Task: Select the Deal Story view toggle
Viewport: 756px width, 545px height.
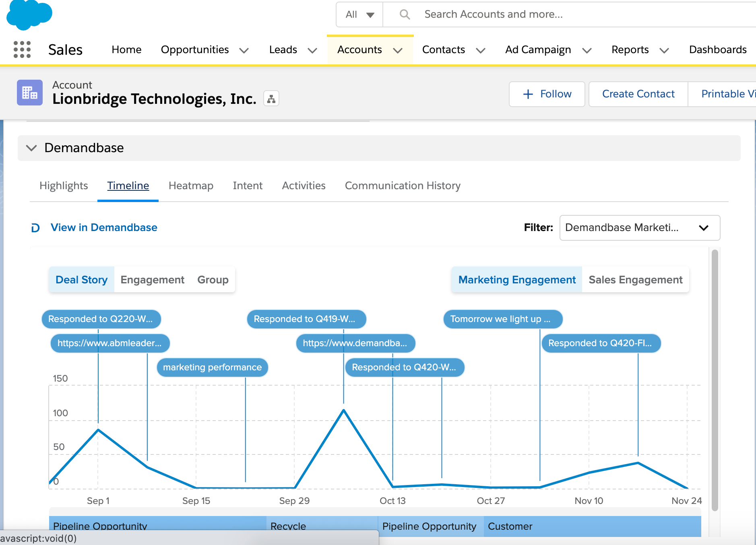Action: (x=82, y=280)
